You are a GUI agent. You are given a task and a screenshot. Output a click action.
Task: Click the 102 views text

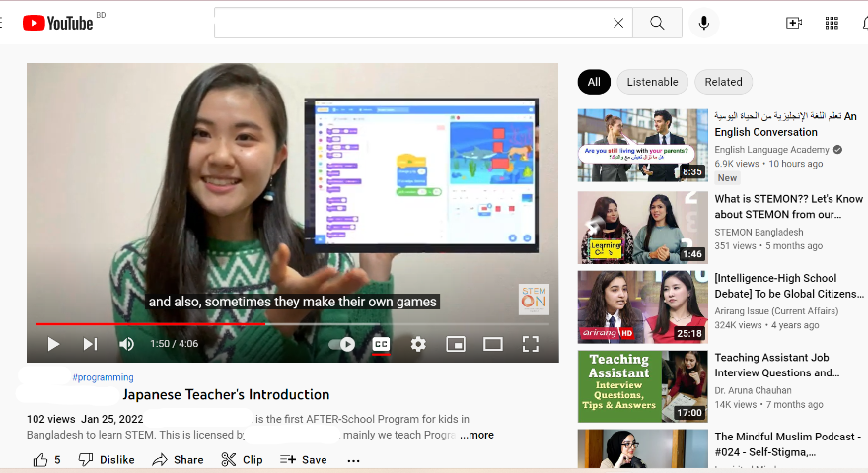pos(51,419)
